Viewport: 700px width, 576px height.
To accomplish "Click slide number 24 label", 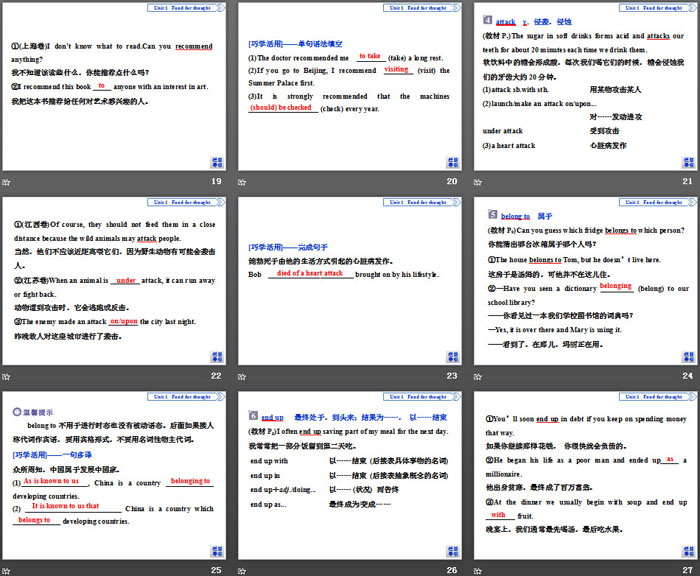I will pos(688,376).
